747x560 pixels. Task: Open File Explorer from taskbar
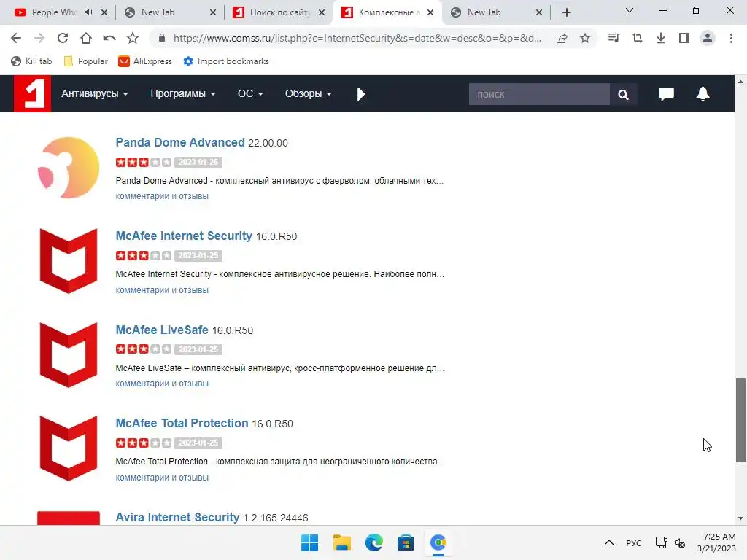pyautogui.click(x=341, y=542)
